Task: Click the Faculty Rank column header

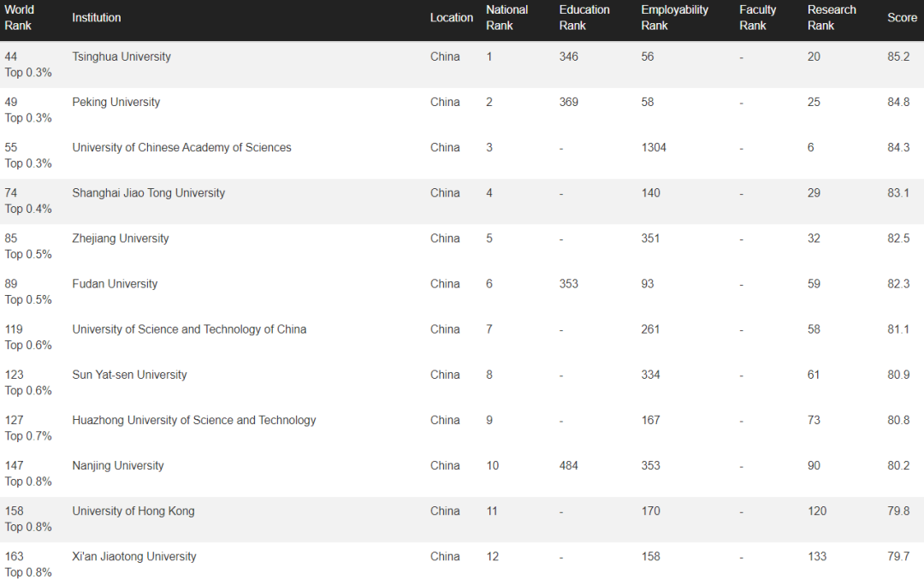Action: click(x=758, y=18)
